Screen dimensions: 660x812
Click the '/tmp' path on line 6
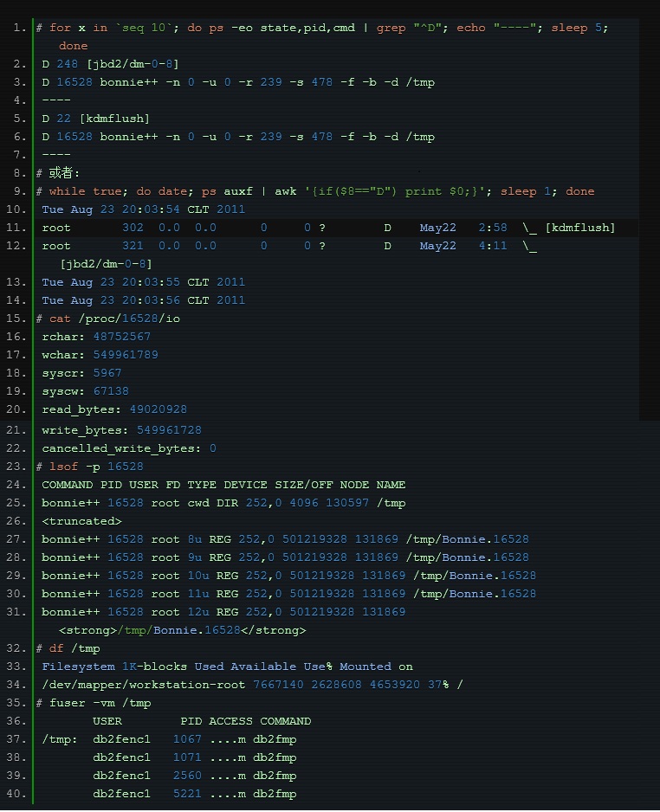coord(420,137)
